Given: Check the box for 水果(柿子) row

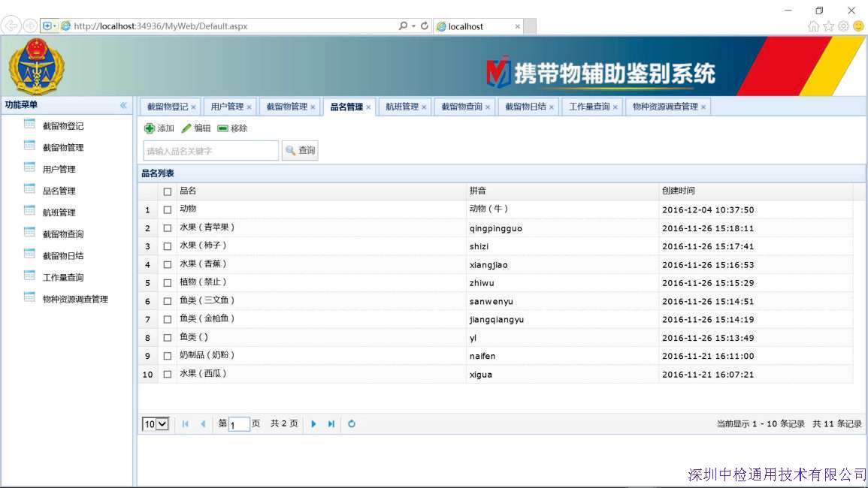Looking at the screenshot, I should pos(167,246).
